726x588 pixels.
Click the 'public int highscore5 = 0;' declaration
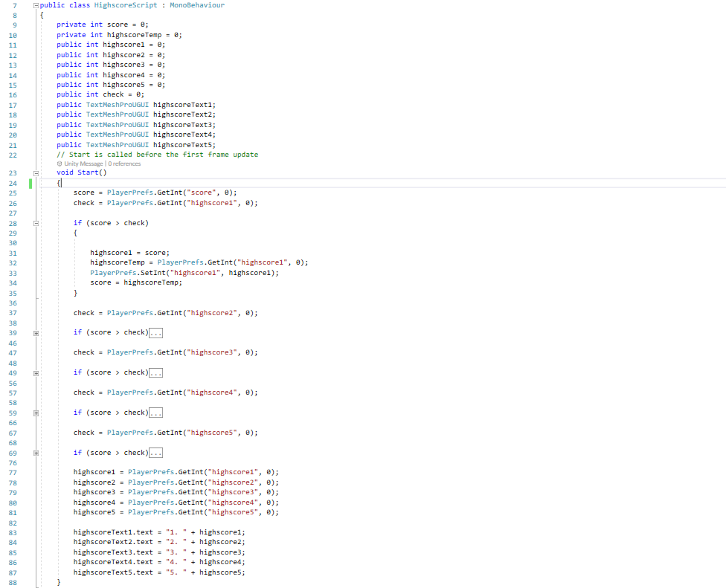[111, 85]
